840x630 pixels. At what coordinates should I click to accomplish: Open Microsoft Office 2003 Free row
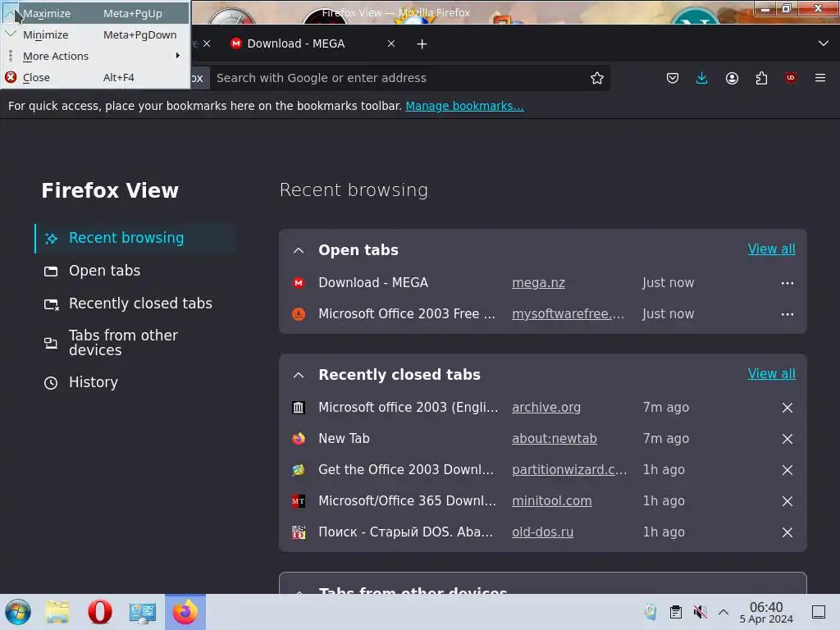(407, 314)
